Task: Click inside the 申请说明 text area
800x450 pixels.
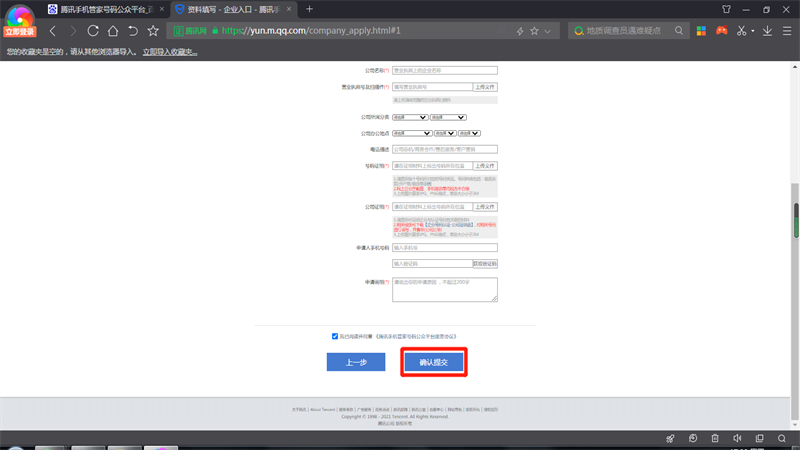Action: [445, 290]
